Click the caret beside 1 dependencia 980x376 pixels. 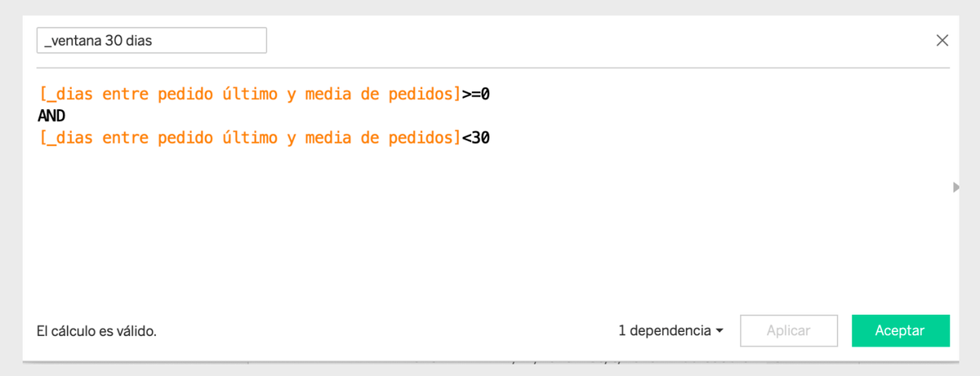[719, 331]
